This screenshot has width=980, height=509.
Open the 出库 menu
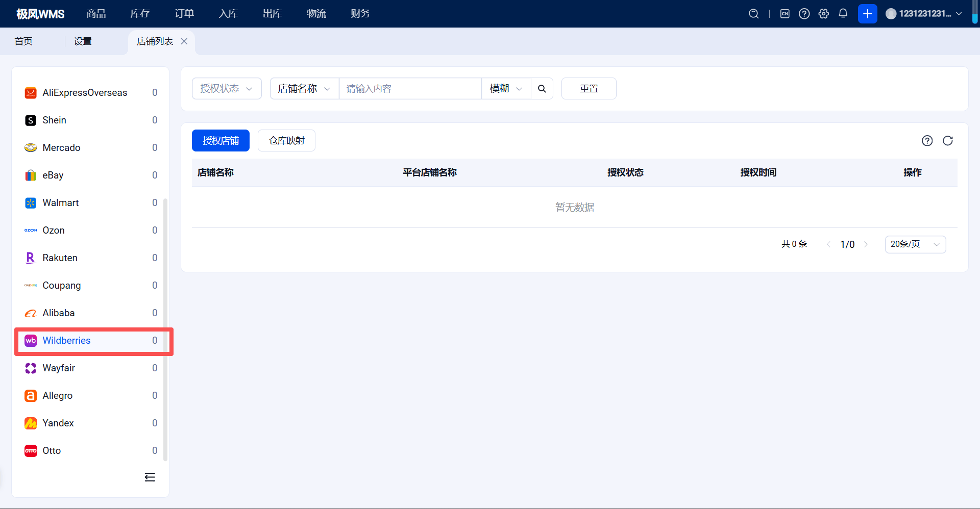point(273,14)
